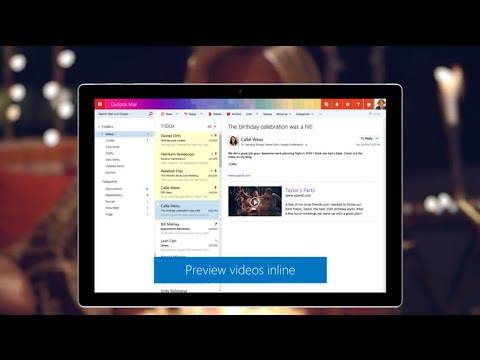This screenshot has width=480, height=360.
Task: Click the help question mark icon
Action: coord(358,104)
